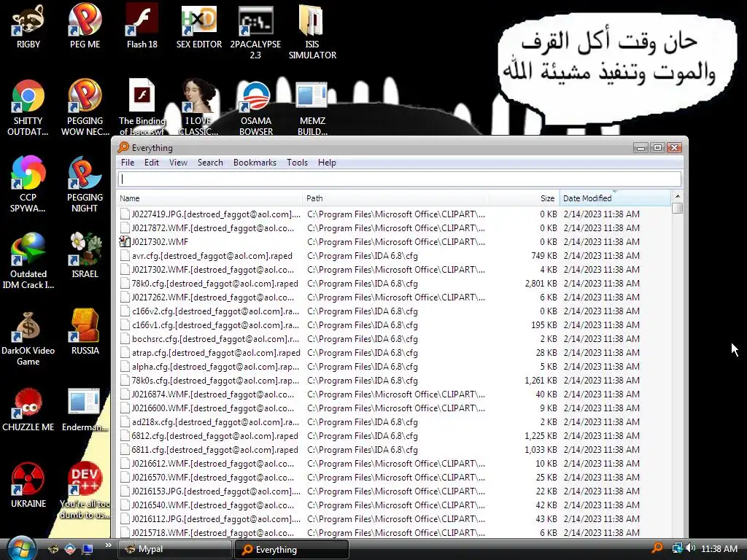Open the File menu in Everything

pos(128,163)
